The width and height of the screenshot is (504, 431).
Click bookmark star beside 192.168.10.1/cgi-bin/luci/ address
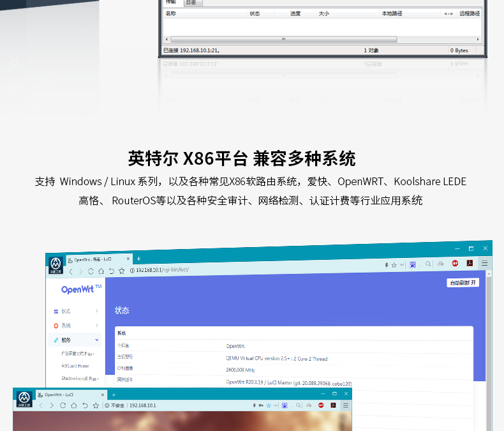121,271
